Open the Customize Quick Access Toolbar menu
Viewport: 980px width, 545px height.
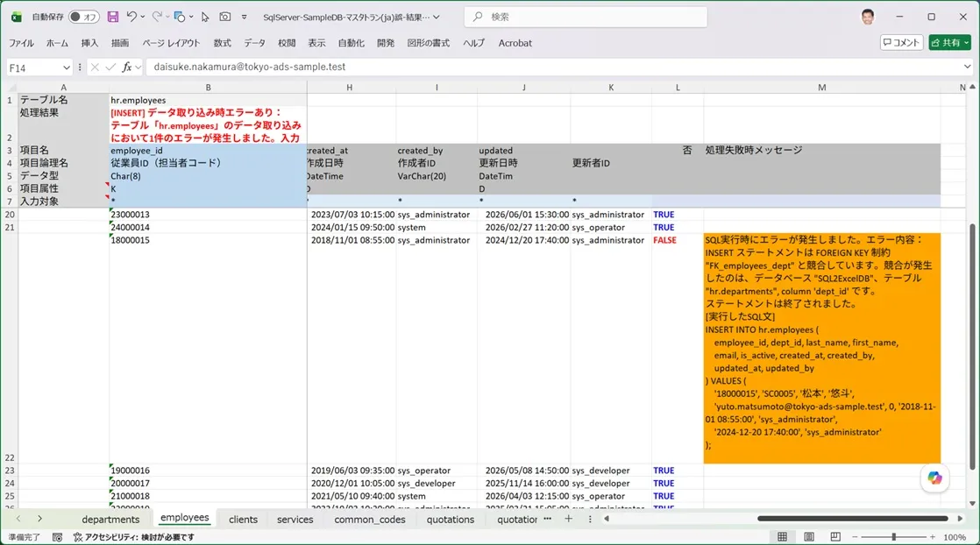pos(245,17)
